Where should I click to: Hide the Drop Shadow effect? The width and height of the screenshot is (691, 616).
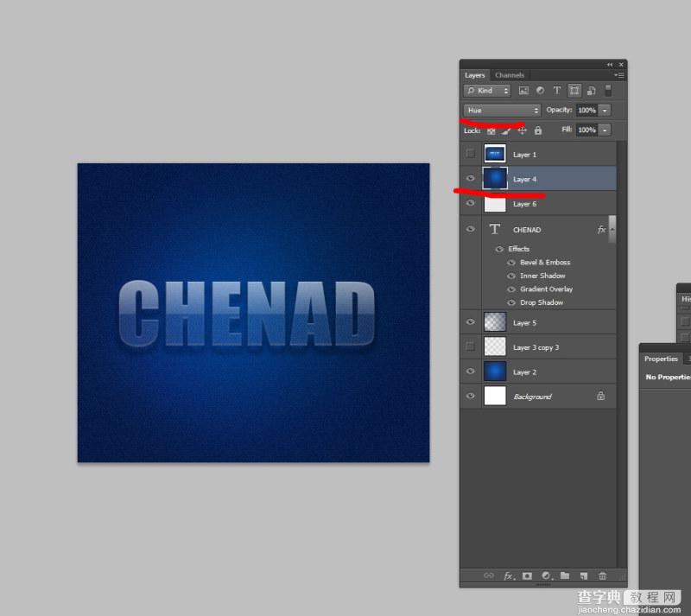(x=511, y=303)
